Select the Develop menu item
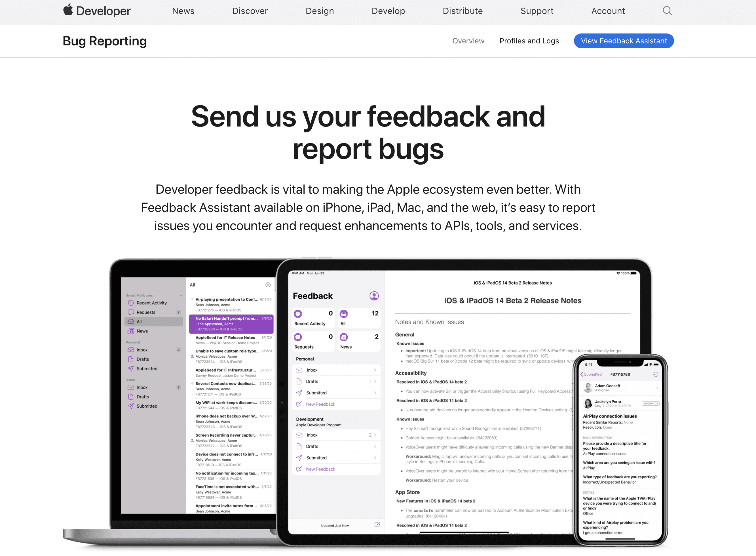Image resolution: width=756 pixels, height=556 pixels. click(x=387, y=11)
